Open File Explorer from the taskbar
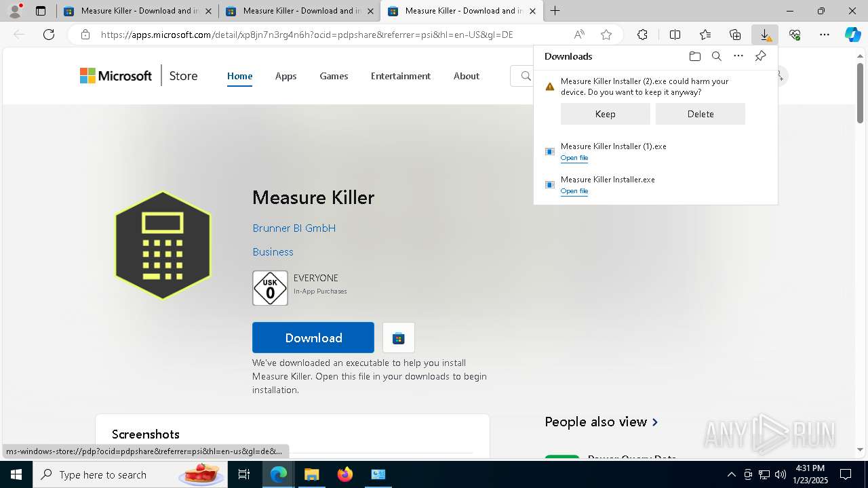Image resolution: width=868 pixels, height=488 pixels. click(311, 474)
